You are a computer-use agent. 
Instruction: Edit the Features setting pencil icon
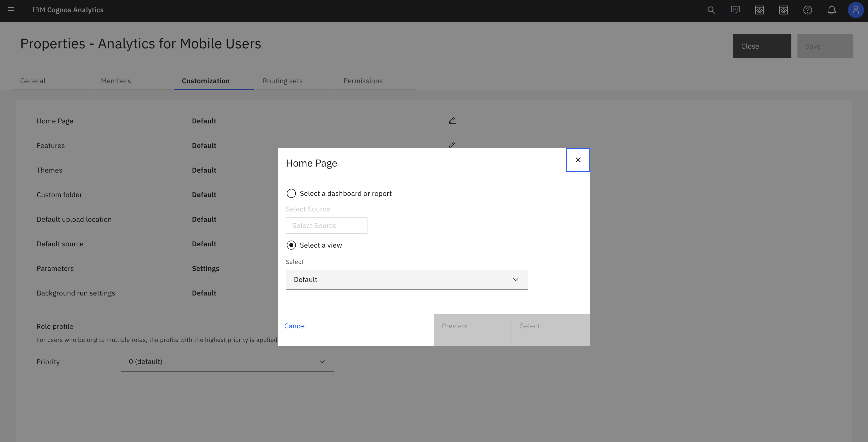(452, 145)
